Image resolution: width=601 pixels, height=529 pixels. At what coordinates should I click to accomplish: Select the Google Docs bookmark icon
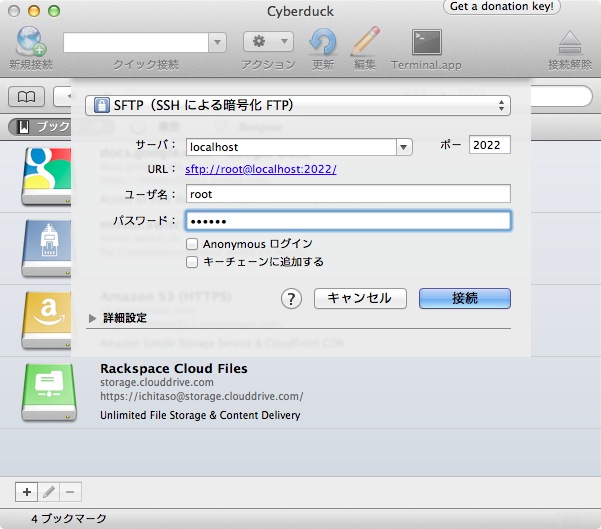pos(46,176)
